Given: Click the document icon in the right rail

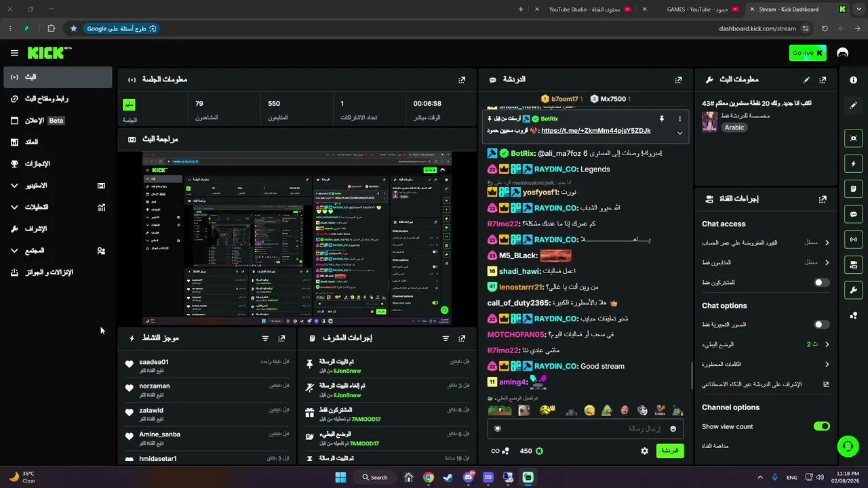Looking at the screenshot, I should (x=853, y=188).
